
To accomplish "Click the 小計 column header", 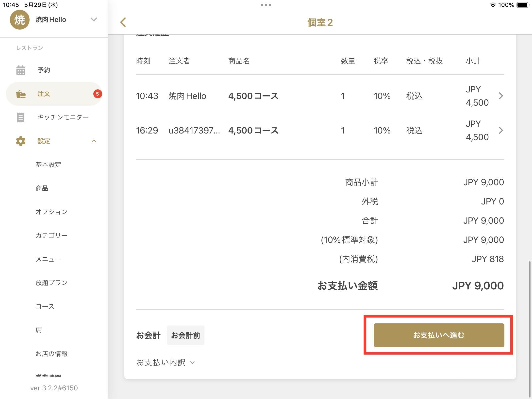I will (473, 61).
